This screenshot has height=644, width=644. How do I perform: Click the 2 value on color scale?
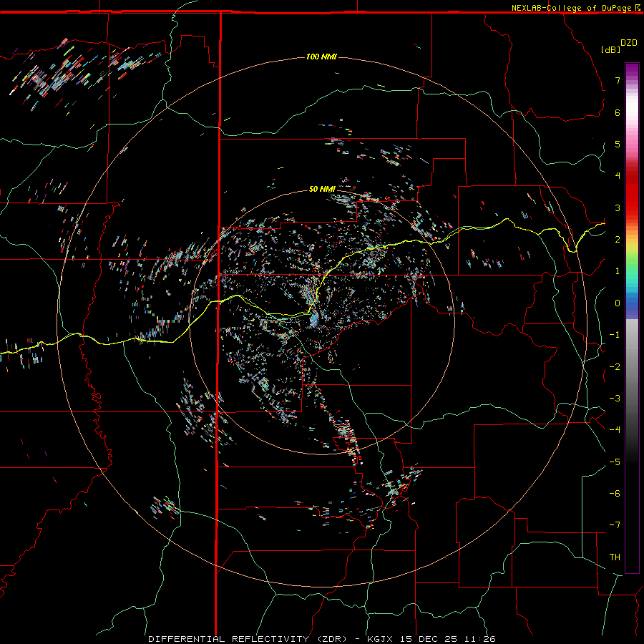click(618, 240)
